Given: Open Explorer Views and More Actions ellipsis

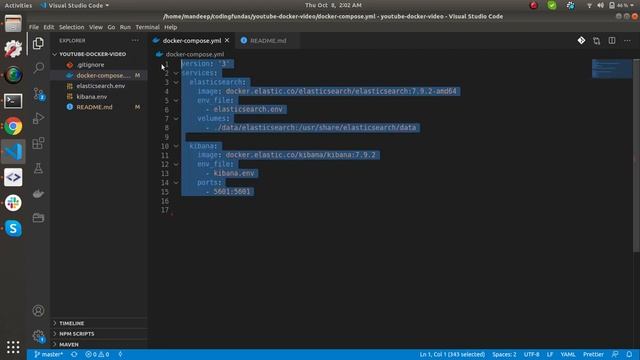Looking at the screenshot, I should (135, 40).
